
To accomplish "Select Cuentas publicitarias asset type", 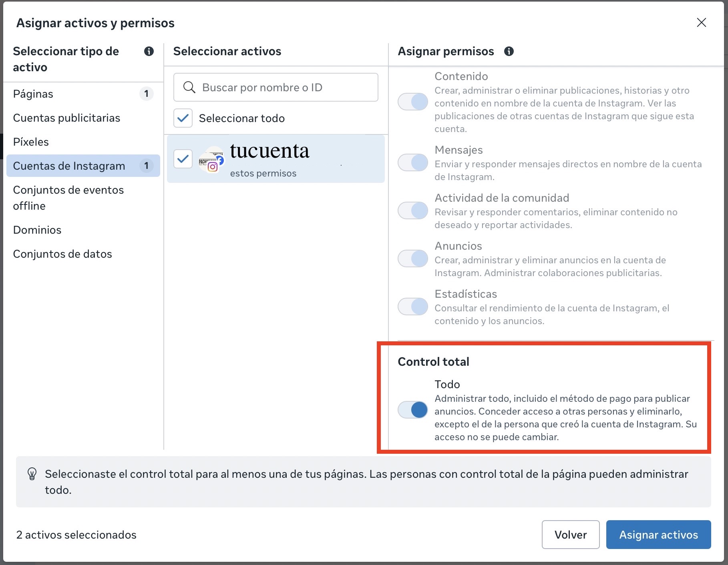I will 66,118.
